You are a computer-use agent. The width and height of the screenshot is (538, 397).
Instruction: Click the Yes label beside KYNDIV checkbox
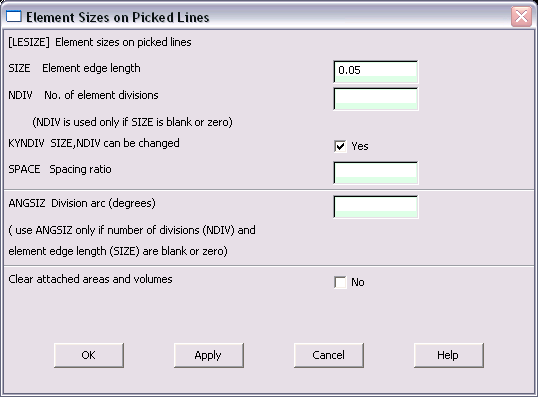point(360,147)
